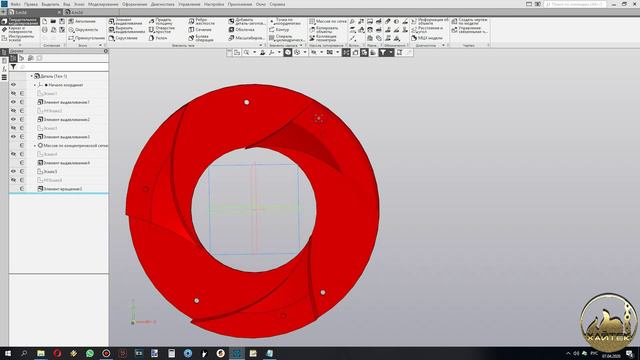640x360 pixels.
Task: Select Элемент вращения:2 in tree
Action: [60, 189]
